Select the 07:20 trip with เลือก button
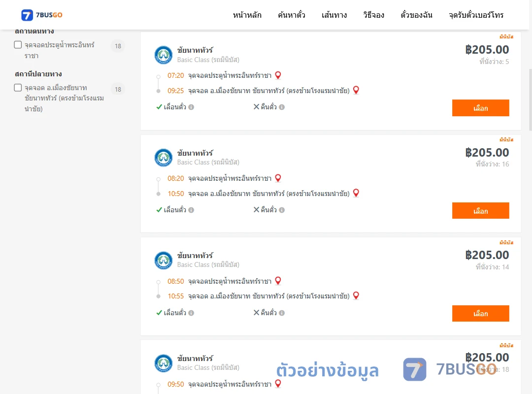The height and width of the screenshot is (394, 532). pos(480,108)
